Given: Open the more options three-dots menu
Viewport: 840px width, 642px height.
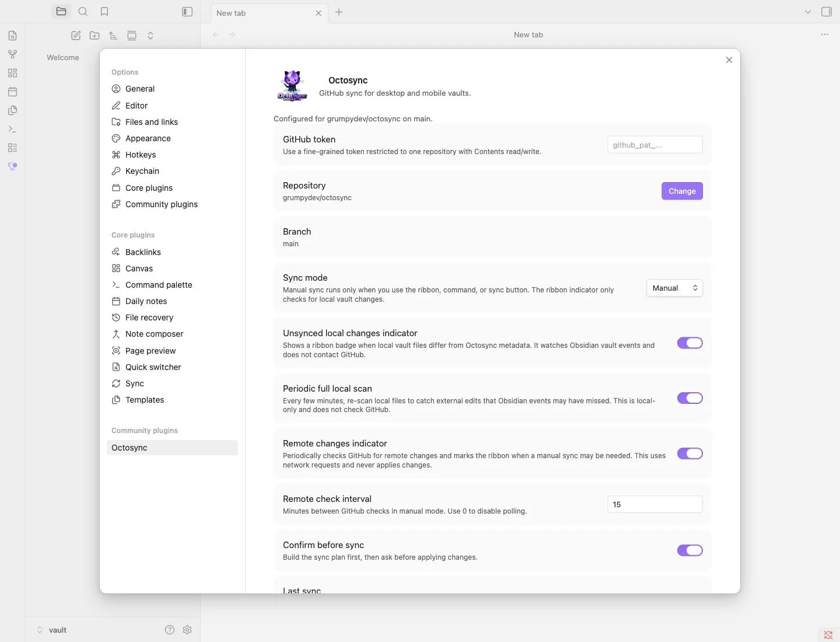Looking at the screenshot, I should [825, 34].
